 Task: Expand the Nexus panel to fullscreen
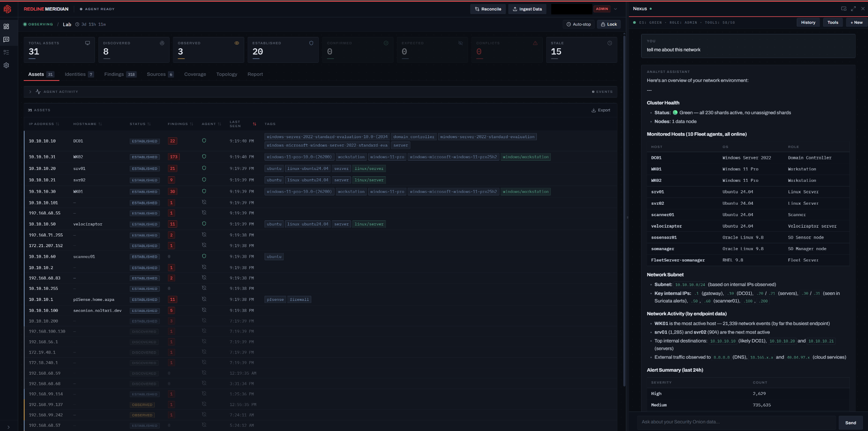pyautogui.click(x=853, y=8)
